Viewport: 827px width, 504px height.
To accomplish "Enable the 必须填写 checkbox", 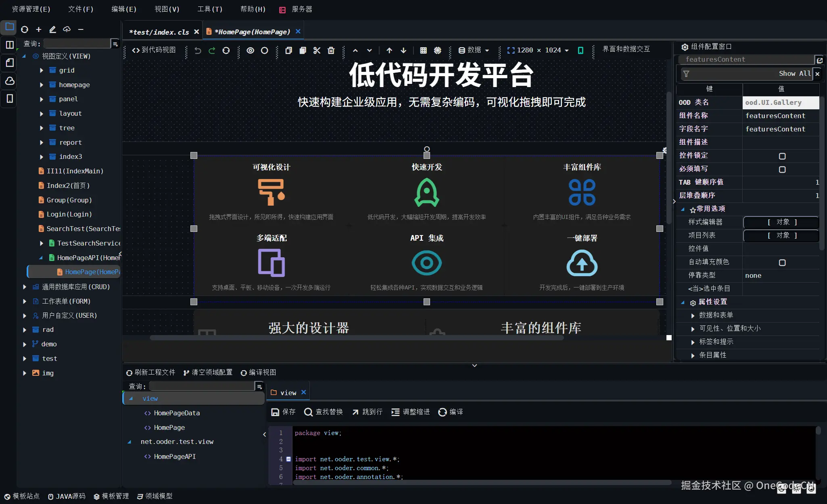I will (782, 169).
